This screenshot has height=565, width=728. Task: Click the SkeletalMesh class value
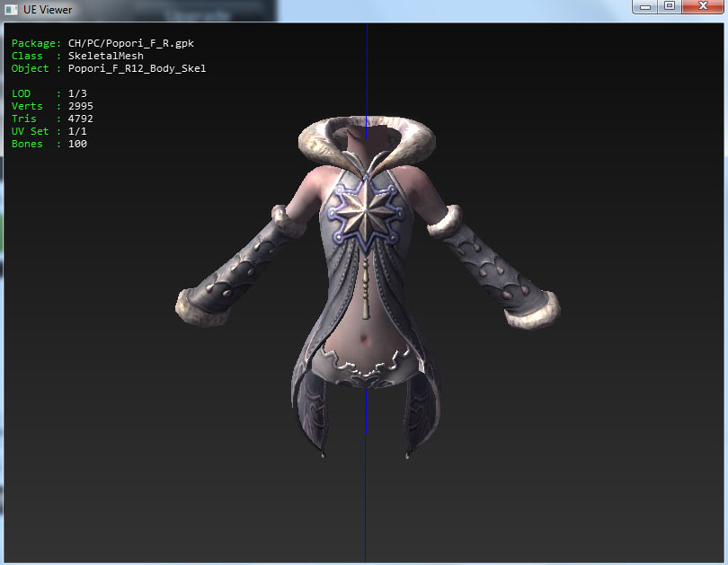tap(105, 56)
